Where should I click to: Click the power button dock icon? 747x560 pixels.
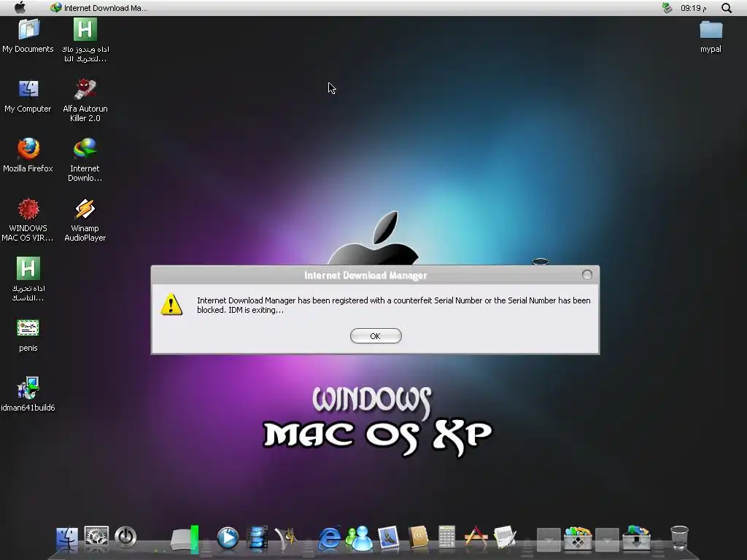pyautogui.click(x=125, y=537)
